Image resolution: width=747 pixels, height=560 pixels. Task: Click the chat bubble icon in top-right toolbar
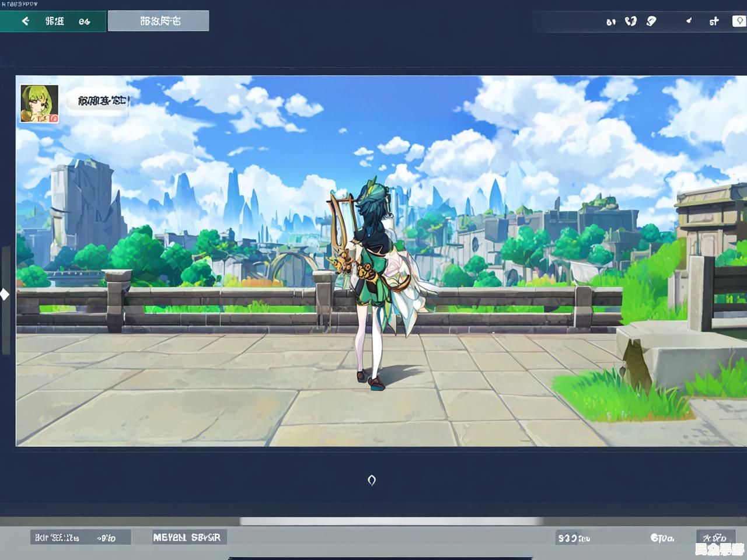(651, 22)
